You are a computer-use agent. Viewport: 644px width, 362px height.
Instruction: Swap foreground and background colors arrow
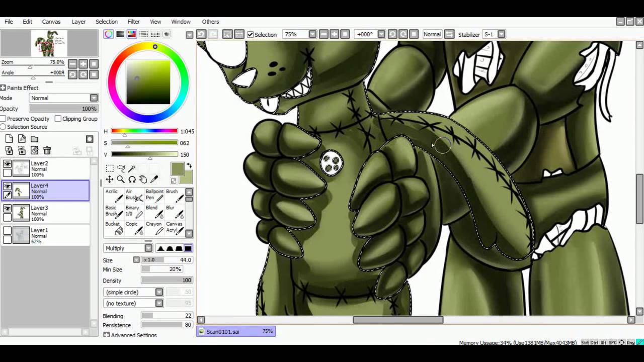(x=189, y=166)
